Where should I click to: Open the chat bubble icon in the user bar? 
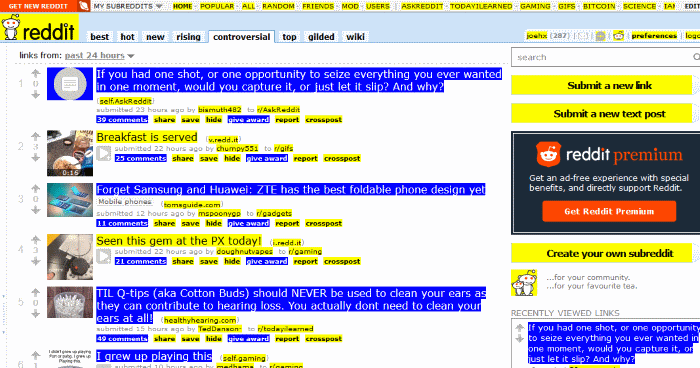tap(600, 36)
